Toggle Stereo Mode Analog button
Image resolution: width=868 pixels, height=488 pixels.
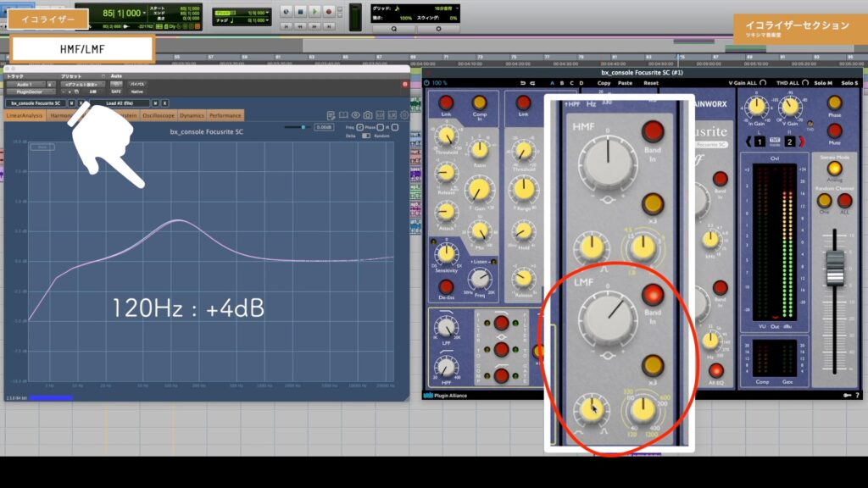[834, 169]
